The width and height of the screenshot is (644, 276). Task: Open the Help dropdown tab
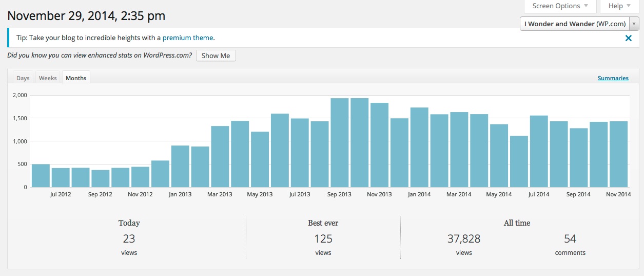(x=618, y=6)
